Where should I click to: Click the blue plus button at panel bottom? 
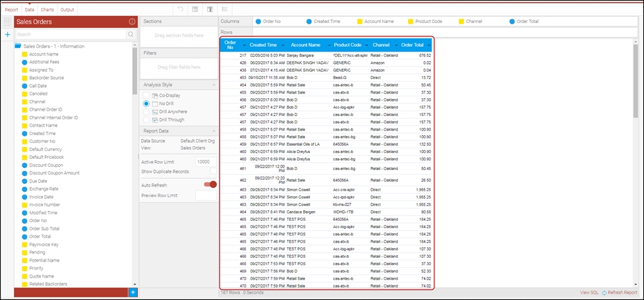click(x=132, y=292)
